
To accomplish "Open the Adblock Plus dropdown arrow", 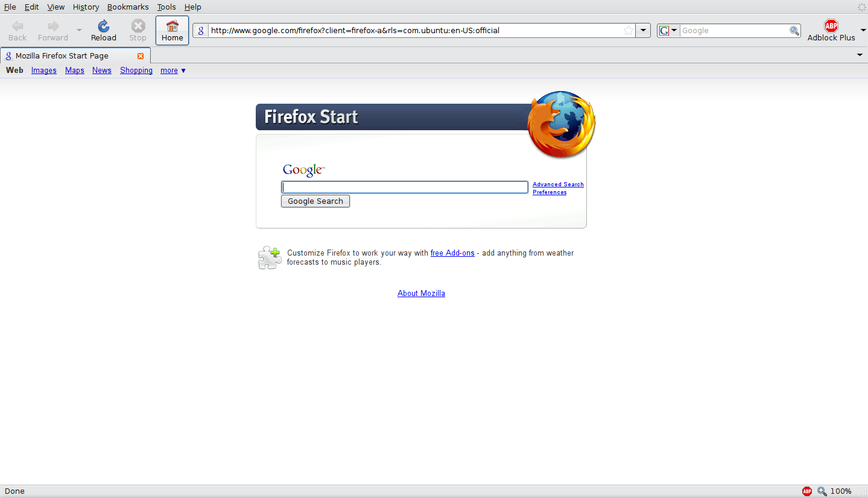I will pyautogui.click(x=863, y=30).
